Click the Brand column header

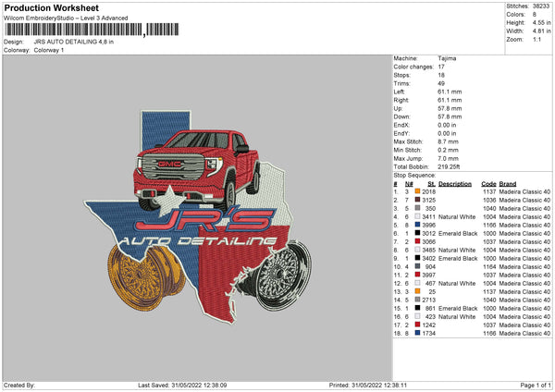pos(508,184)
